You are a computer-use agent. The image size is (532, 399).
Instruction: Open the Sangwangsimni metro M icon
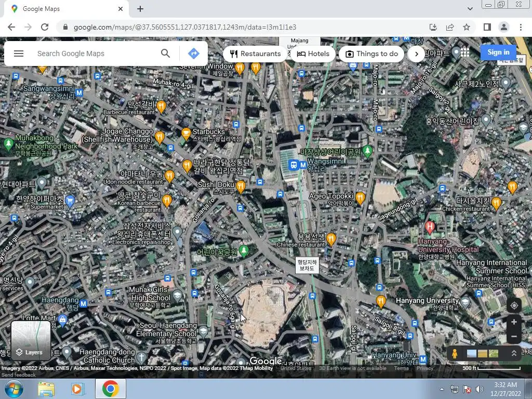[x=79, y=92]
